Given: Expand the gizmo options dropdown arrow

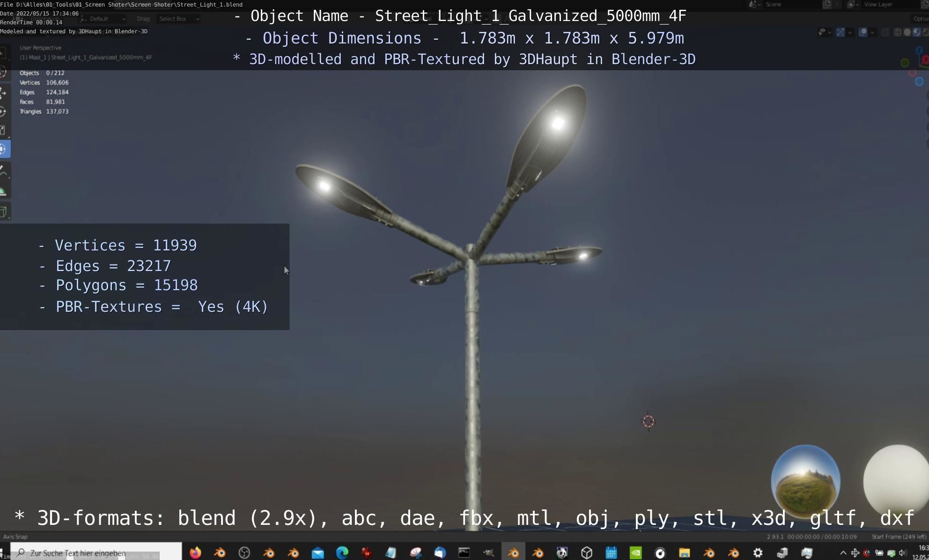Looking at the screenshot, I should coord(850,32).
